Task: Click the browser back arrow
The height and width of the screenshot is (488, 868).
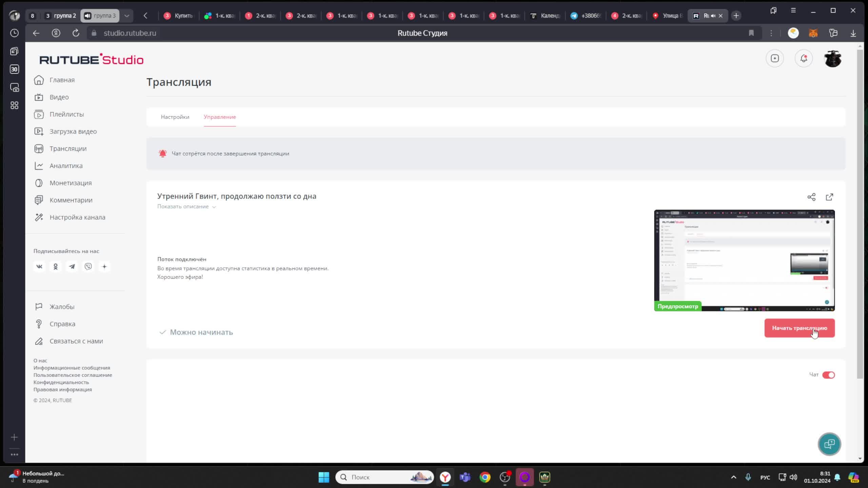Action: tap(36, 33)
